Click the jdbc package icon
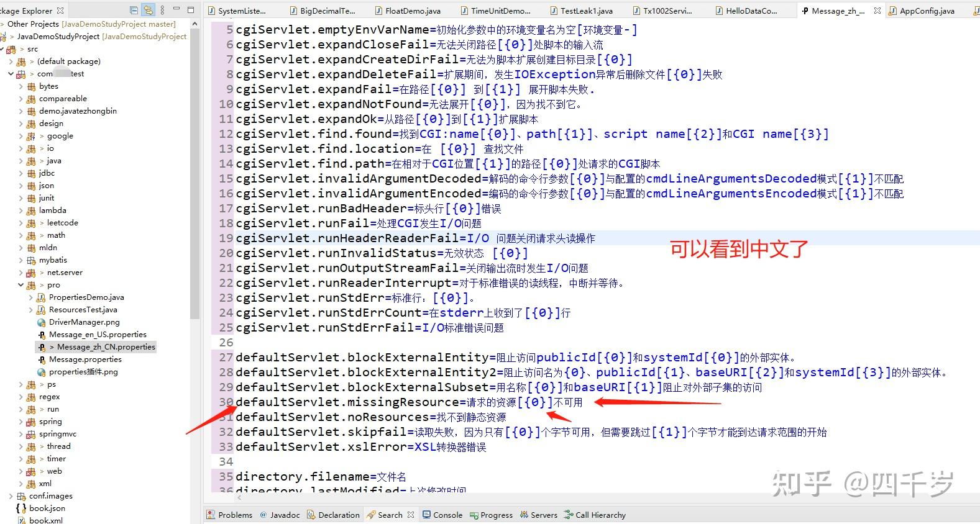Viewport: 980px width, 524px height. (31, 173)
